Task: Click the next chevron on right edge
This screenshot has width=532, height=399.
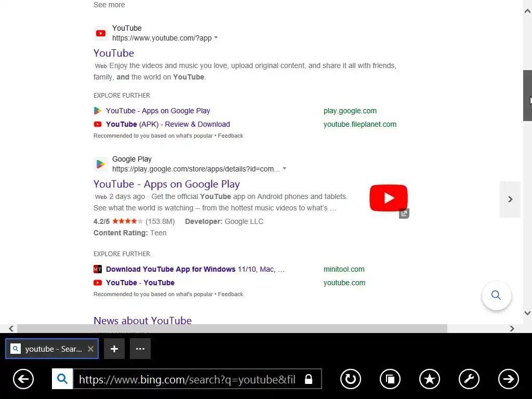Action: pyautogui.click(x=510, y=199)
